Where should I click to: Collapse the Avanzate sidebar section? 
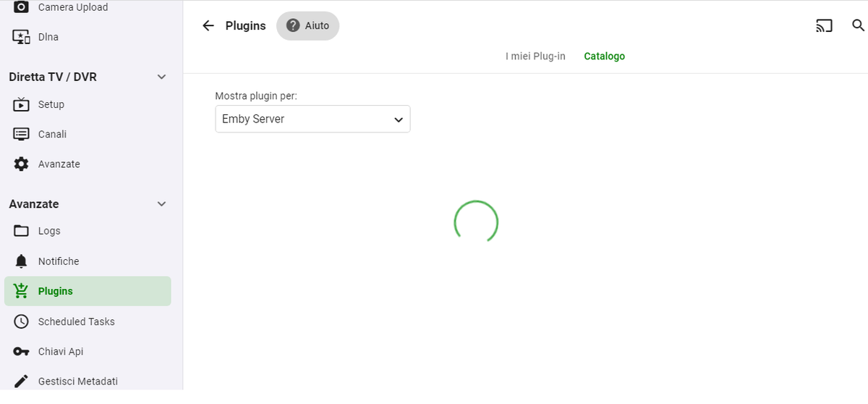click(x=162, y=204)
